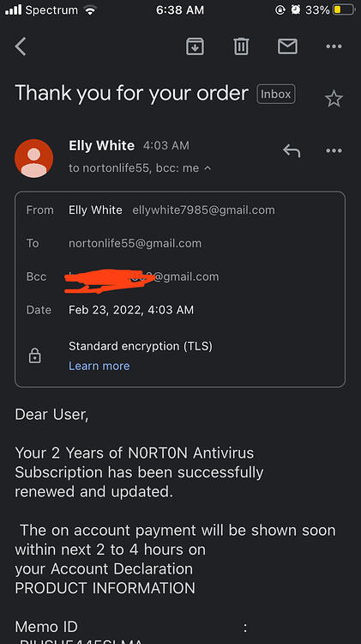The width and height of the screenshot is (361, 644).
Task: Go back using the back arrow
Action: point(21,46)
